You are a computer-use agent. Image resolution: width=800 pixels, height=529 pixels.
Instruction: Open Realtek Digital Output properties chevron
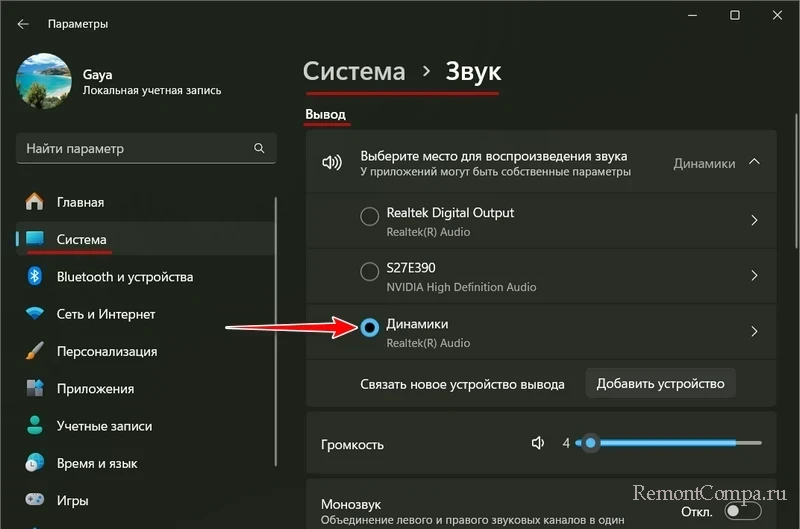(x=754, y=220)
